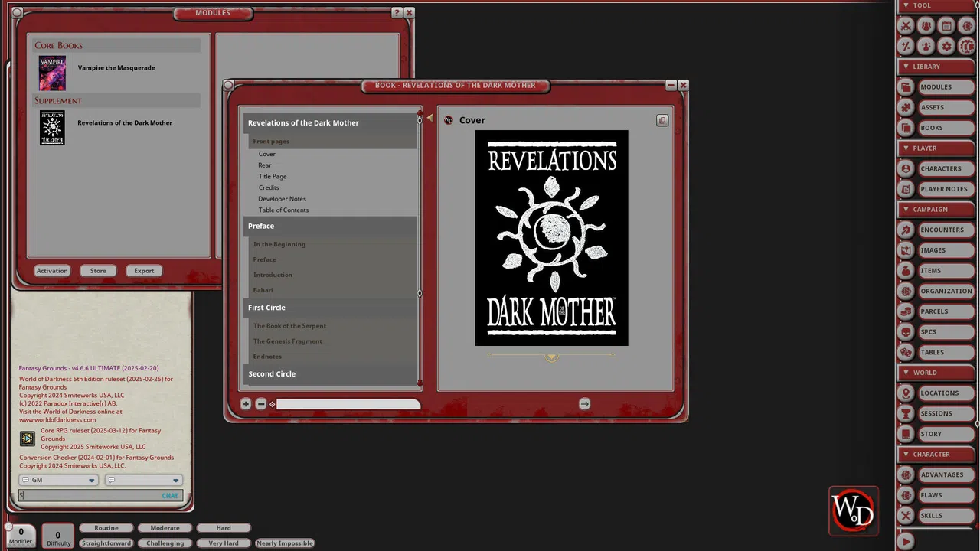Click the Encounters sidebar icon
980x551 pixels.
pos(906,230)
